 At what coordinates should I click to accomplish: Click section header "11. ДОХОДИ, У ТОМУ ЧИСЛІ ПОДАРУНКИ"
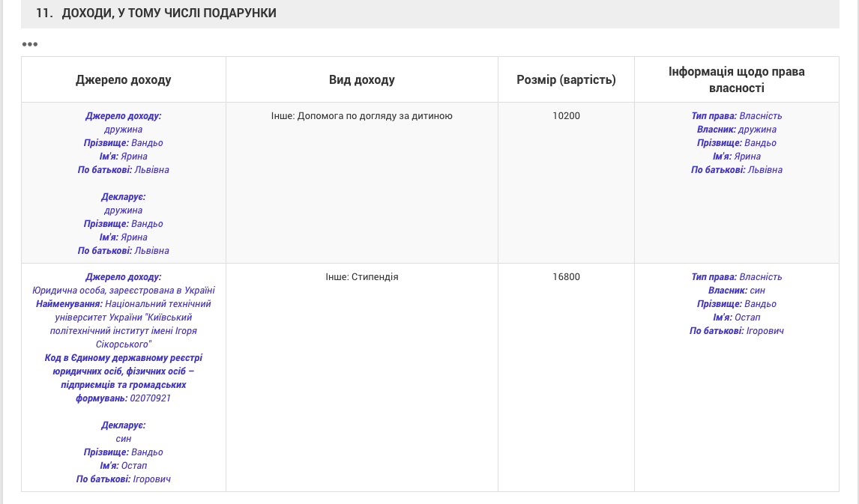click(x=157, y=13)
